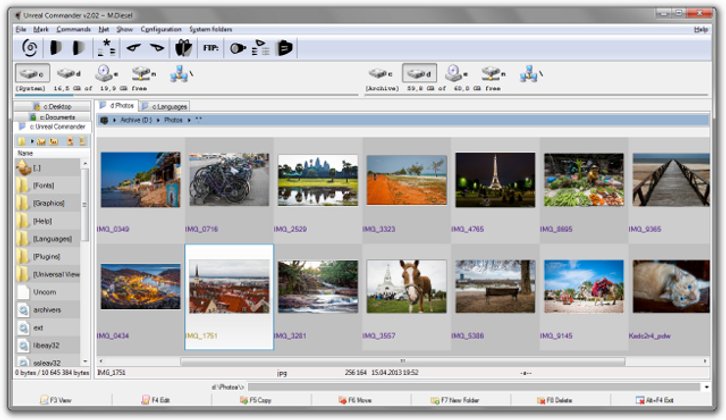The height and width of the screenshot is (420, 726).
Task: Open the Configuration menu
Action: [x=161, y=30]
